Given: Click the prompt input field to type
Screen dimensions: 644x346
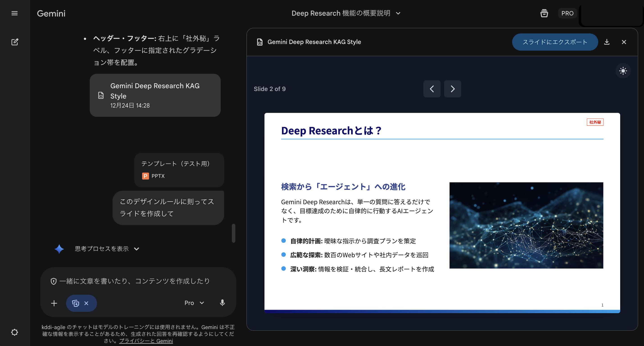Looking at the screenshot, I should pos(138,281).
